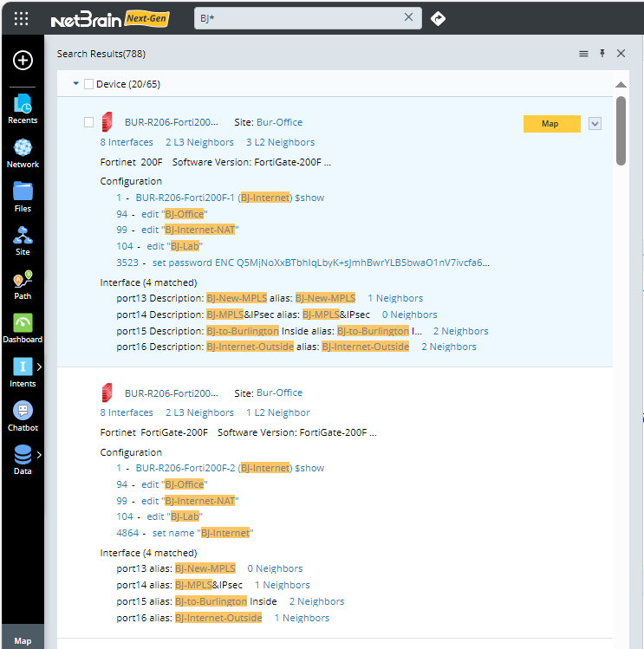The width and height of the screenshot is (644, 649).
Task: Open first device's Bur-Office site link
Action: (x=280, y=122)
